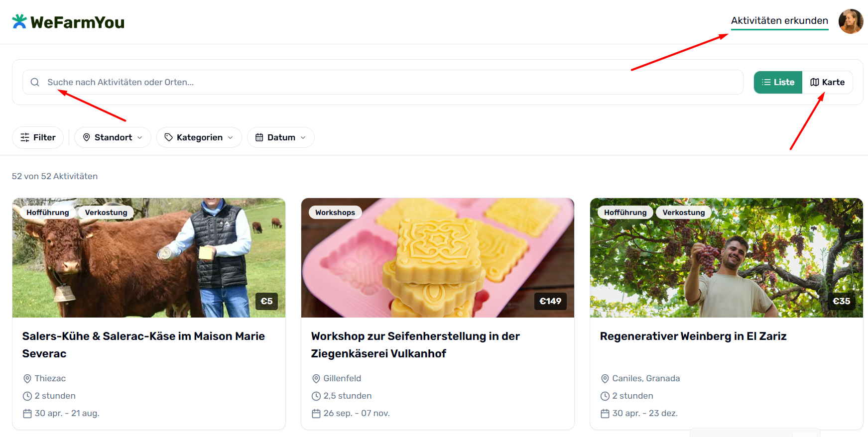Click the tag icon in Kategorien

pyautogui.click(x=169, y=137)
